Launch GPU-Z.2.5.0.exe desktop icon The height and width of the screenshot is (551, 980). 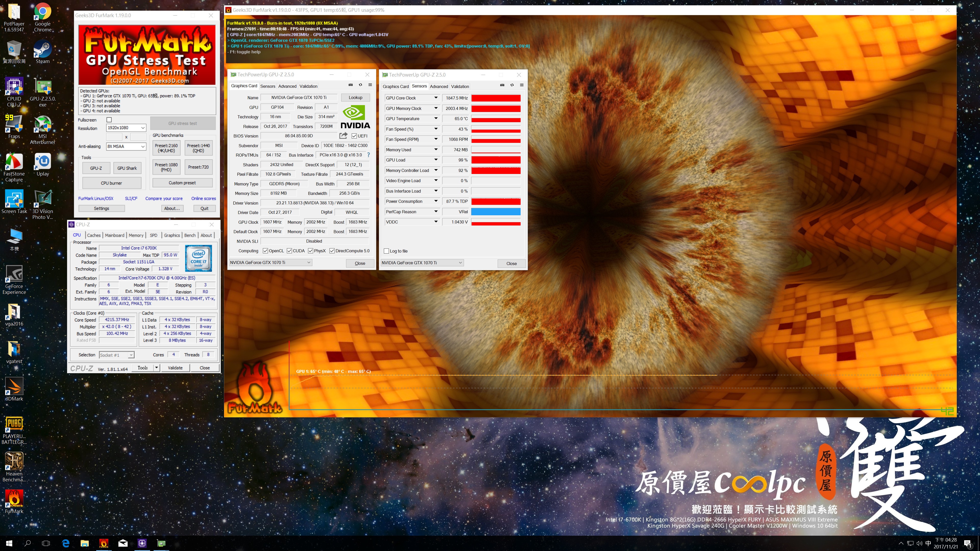coord(43,92)
